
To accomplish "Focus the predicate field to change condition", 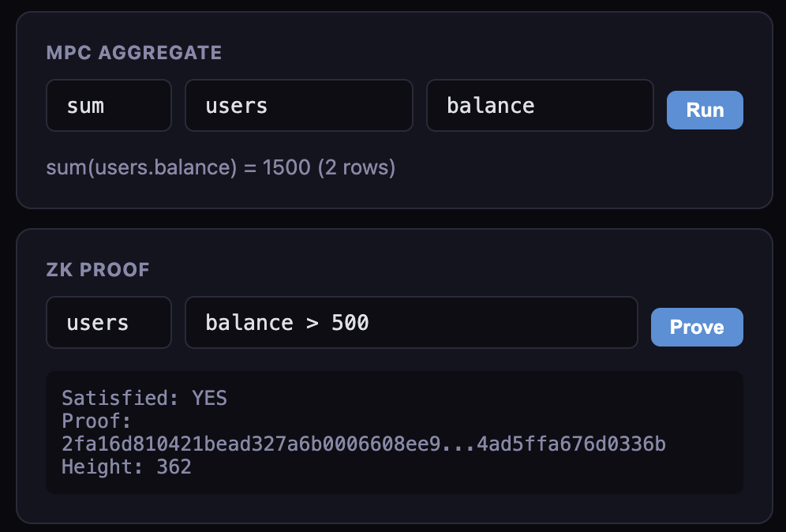I will click(410, 322).
